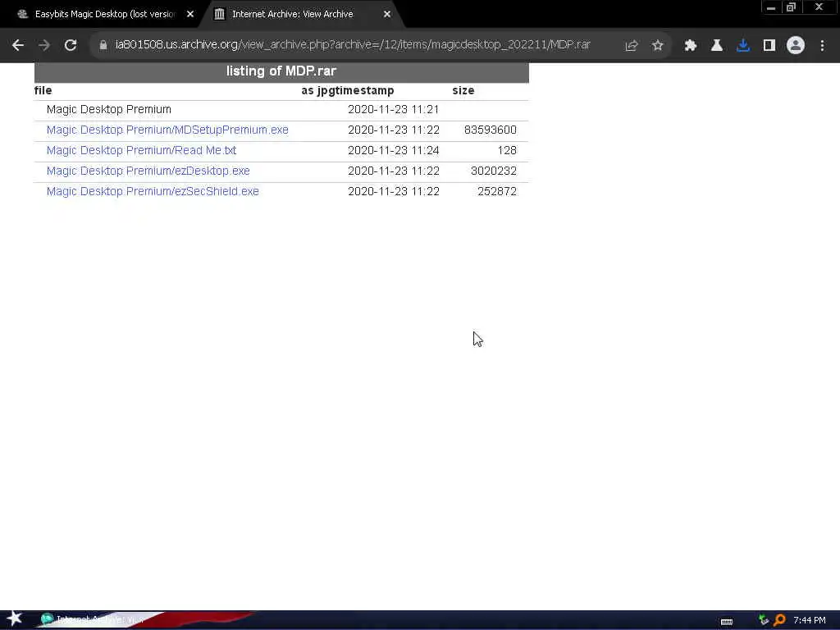This screenshot has height=630, width=840.
Task: Click the magnifier search tray icon
Action: (780, 620)
